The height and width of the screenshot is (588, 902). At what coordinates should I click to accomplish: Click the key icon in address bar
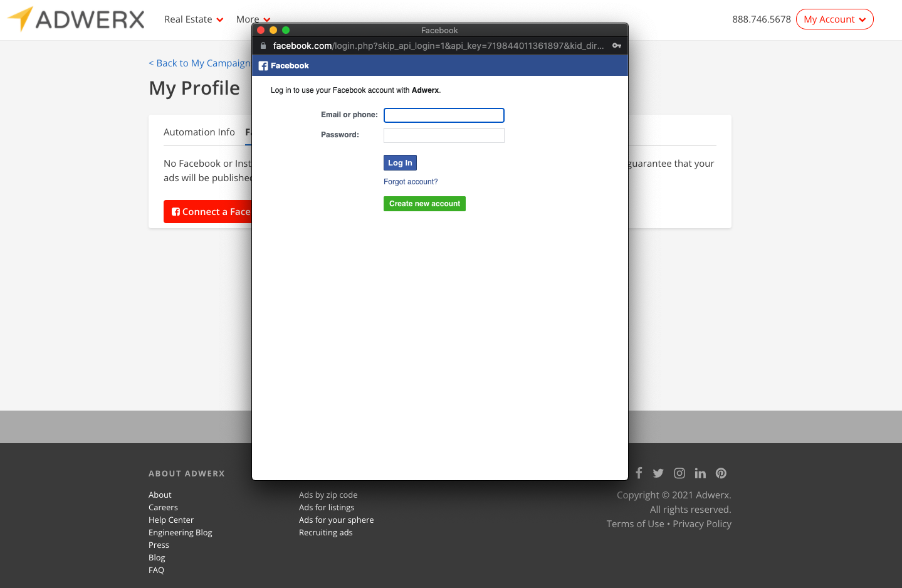[x=617, y=46]
